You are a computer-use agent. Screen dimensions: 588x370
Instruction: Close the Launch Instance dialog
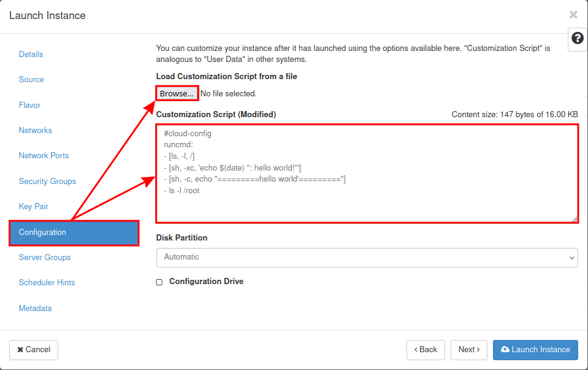coord(573,15)
